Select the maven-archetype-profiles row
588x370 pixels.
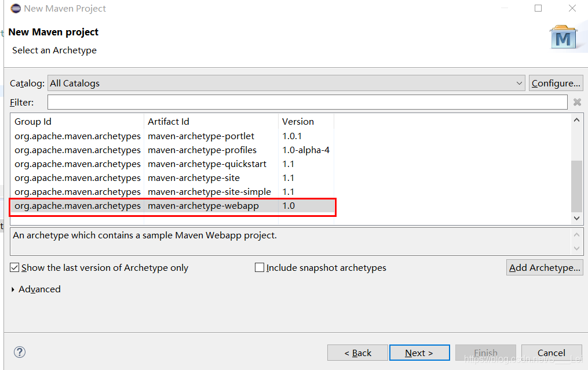(173, 150)
